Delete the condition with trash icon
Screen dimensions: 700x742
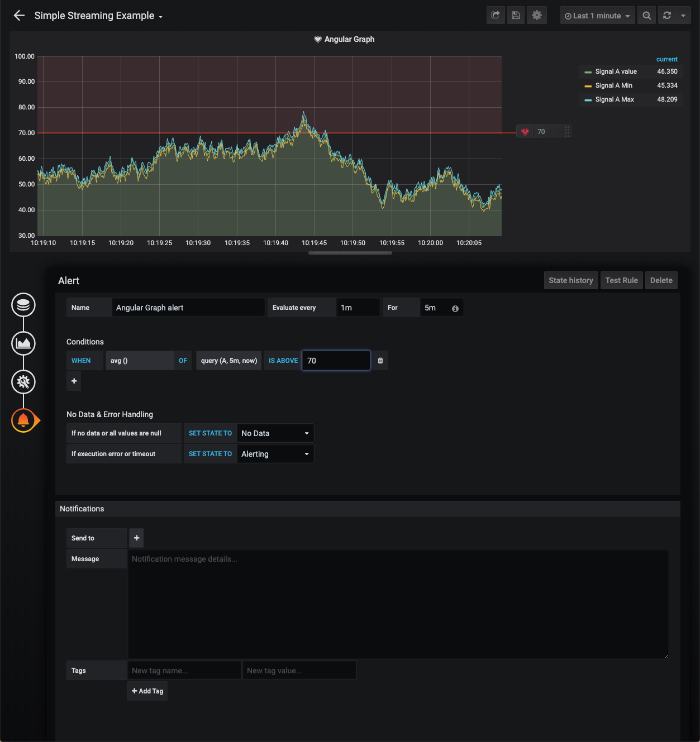tap(380, 361)
